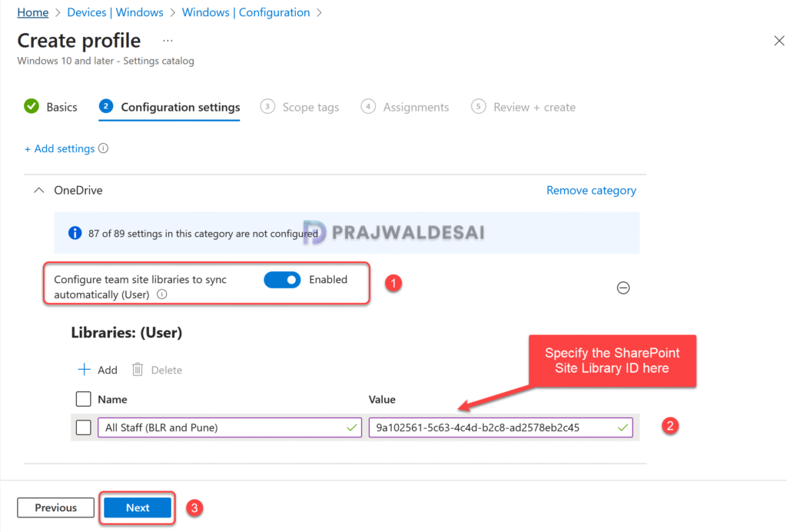Collapse the OneDrive category chevron
Viewport: 787px width, 532px height.
[x=38, y=190]
